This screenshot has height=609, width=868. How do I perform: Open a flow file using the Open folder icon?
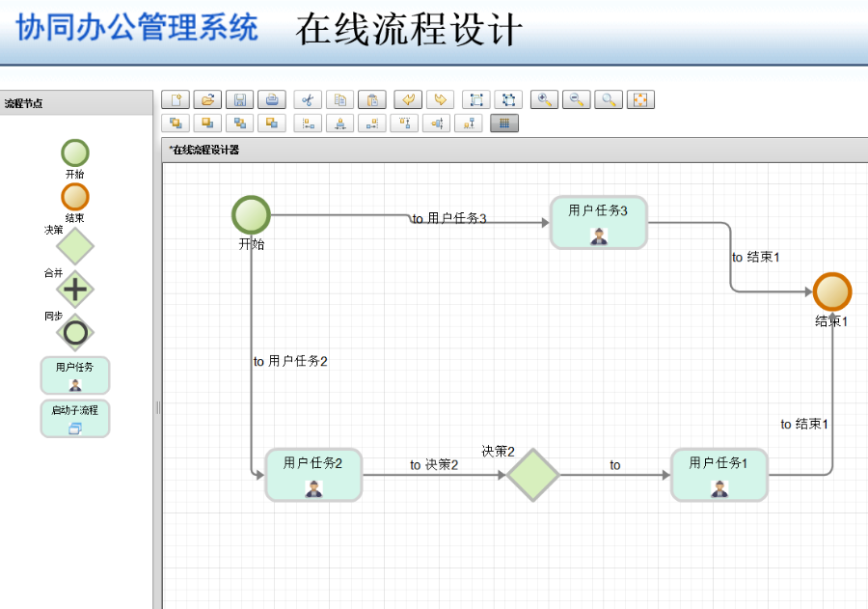point(207,99)
